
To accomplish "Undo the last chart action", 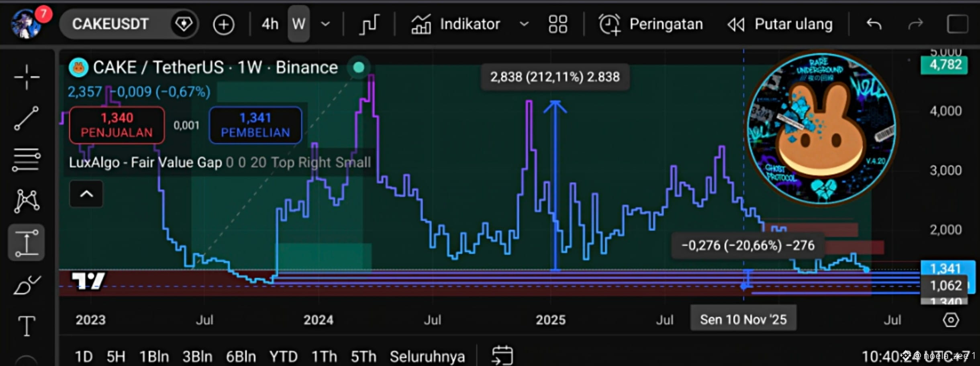I will pyautogui.click(x=874, y=24).
